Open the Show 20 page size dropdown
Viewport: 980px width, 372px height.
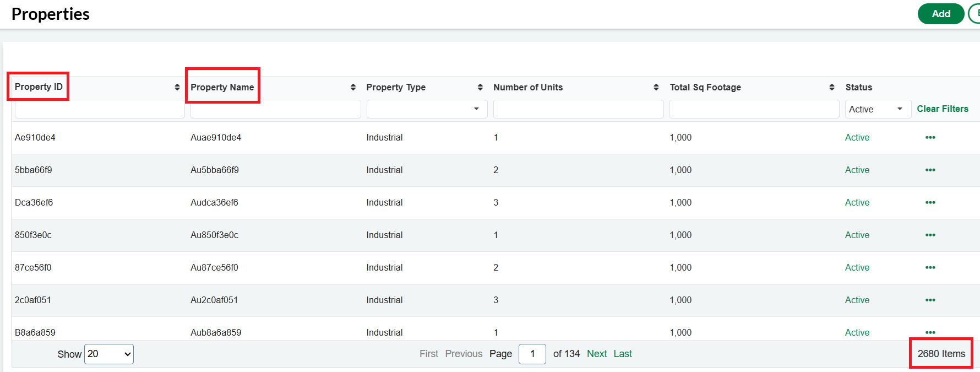click(x=109, y=354)
